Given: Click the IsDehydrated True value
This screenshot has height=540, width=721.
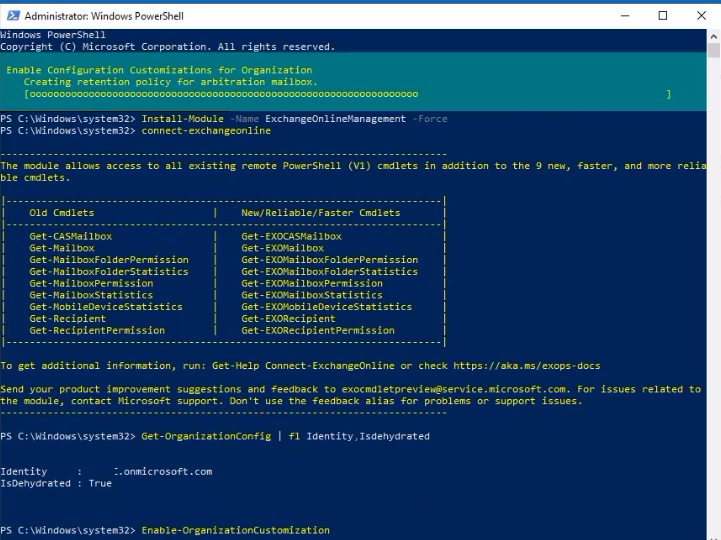Looking at the screenshot, I should 100,483.
